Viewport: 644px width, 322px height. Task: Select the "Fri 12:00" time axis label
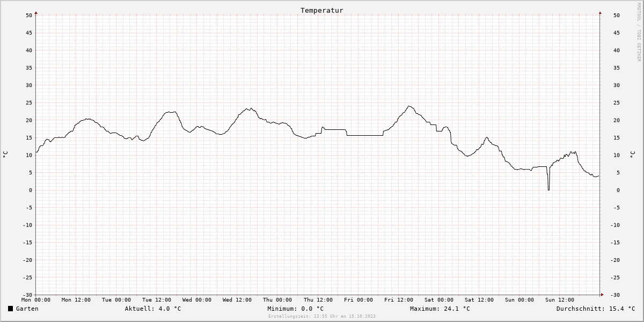coord(399,300)
